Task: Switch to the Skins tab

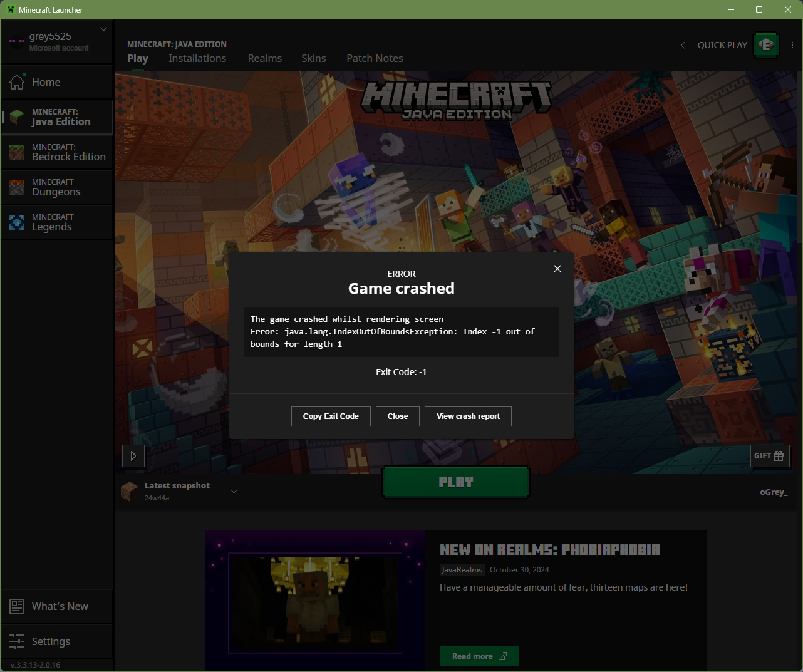Action: 314,58
